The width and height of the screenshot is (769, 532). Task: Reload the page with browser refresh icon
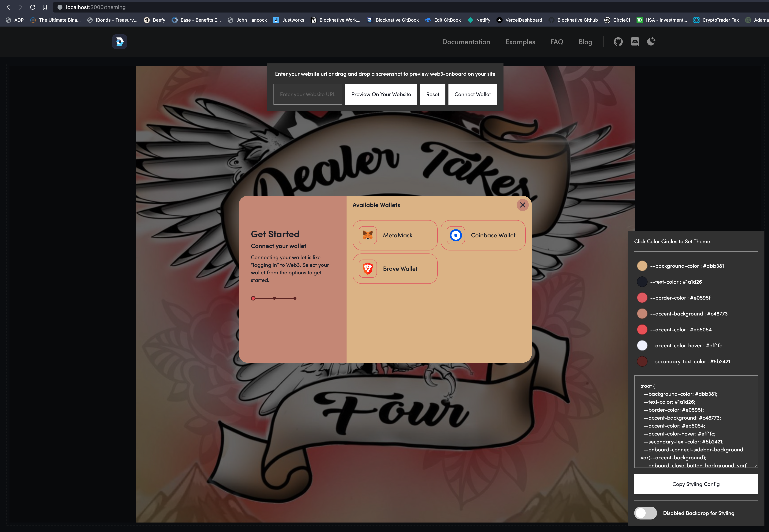[x=33, y=7]
